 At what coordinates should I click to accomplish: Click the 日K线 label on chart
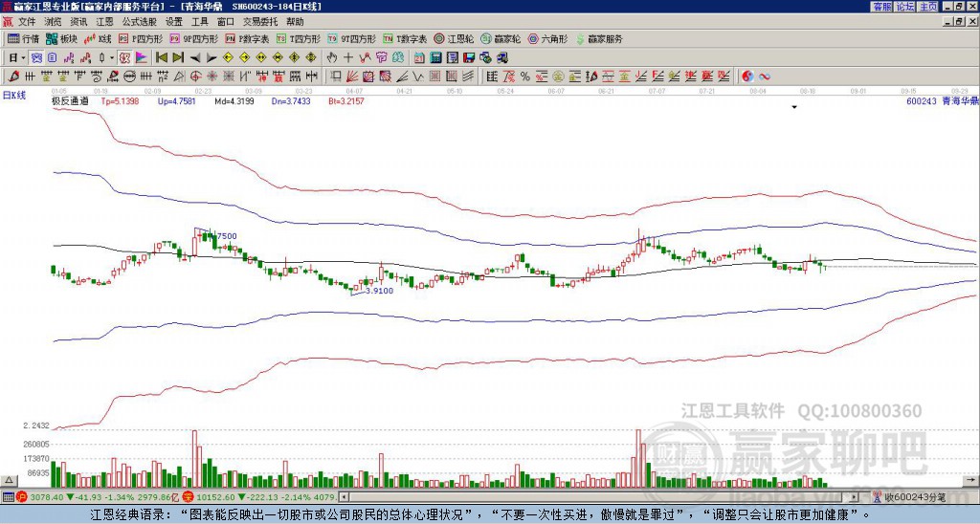click(x=14, y=96)
